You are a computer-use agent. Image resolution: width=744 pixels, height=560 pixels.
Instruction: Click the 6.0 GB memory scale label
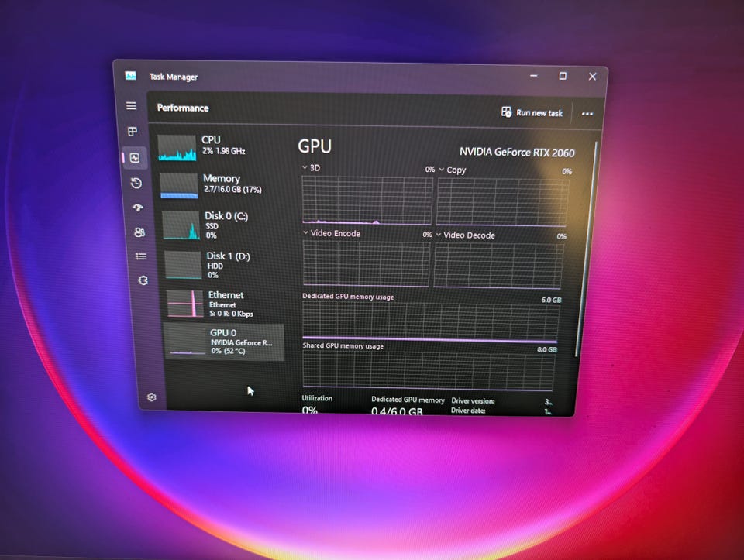(x=551, y=300)
